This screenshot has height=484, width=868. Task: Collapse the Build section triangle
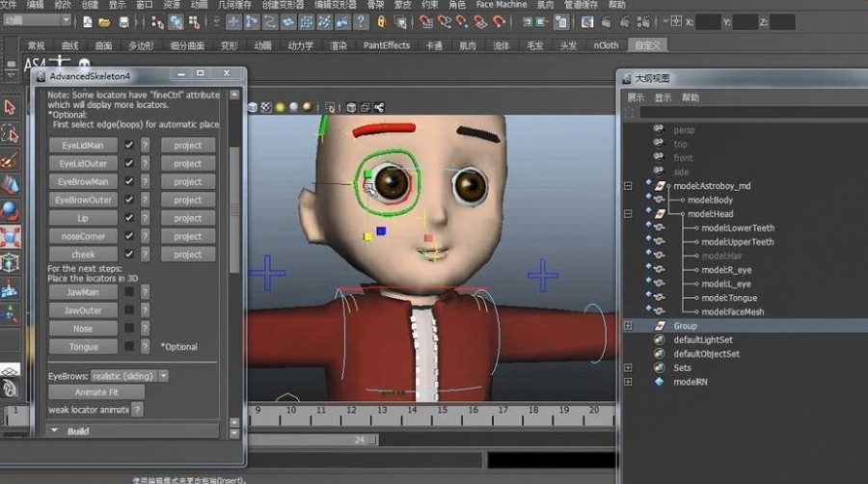[x=54, y=430]
